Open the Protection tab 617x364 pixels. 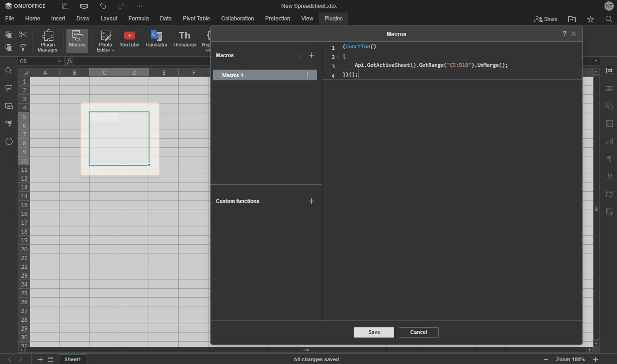point(278,19)
